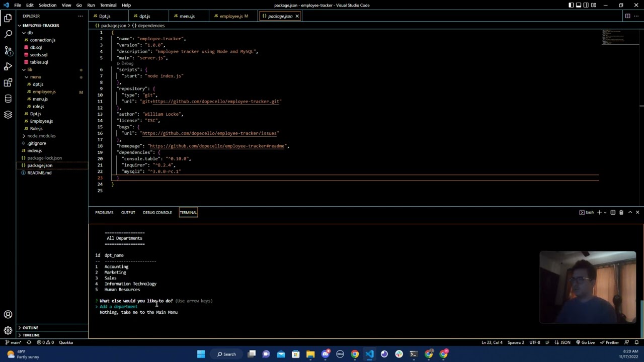This screenshot has width=644, height=362.
Task: Switch to the employee.js editor tab
Action: (230, 16)
